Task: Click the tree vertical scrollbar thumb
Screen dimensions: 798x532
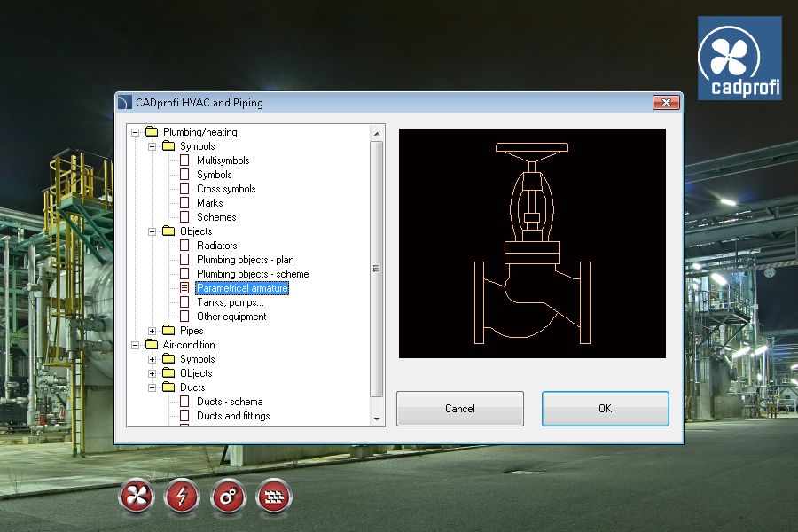Action: (x=377, y=269)
